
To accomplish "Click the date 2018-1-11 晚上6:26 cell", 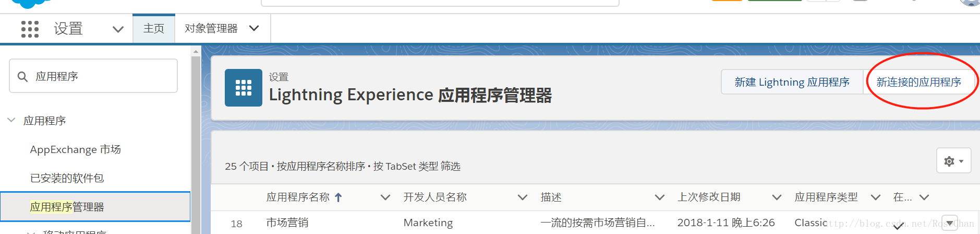I will point(726,223).
